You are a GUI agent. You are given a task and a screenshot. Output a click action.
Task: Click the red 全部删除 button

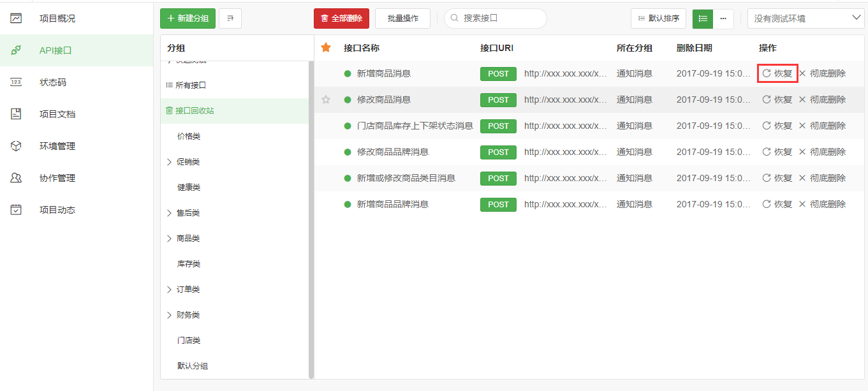pyautogui.click(x=341, y=18)
